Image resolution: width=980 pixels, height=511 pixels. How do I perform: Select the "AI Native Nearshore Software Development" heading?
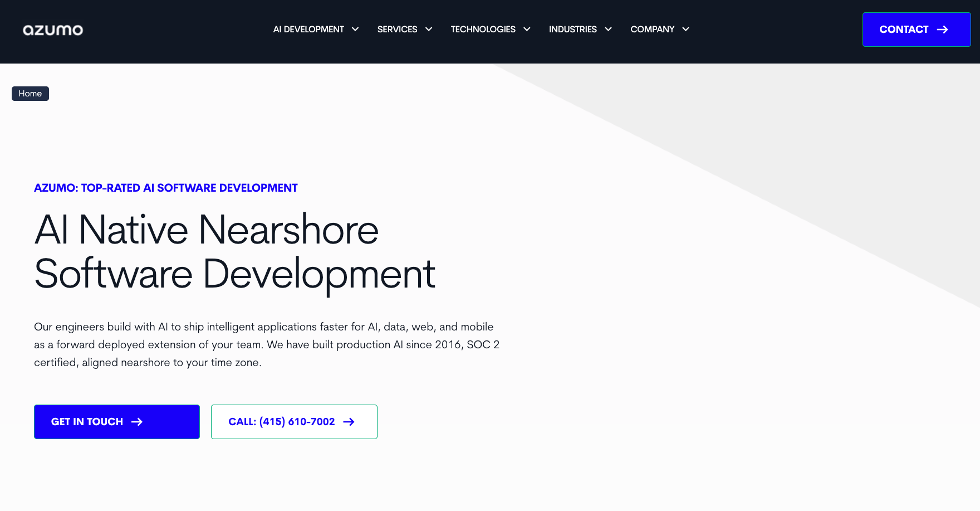point(234,252)
